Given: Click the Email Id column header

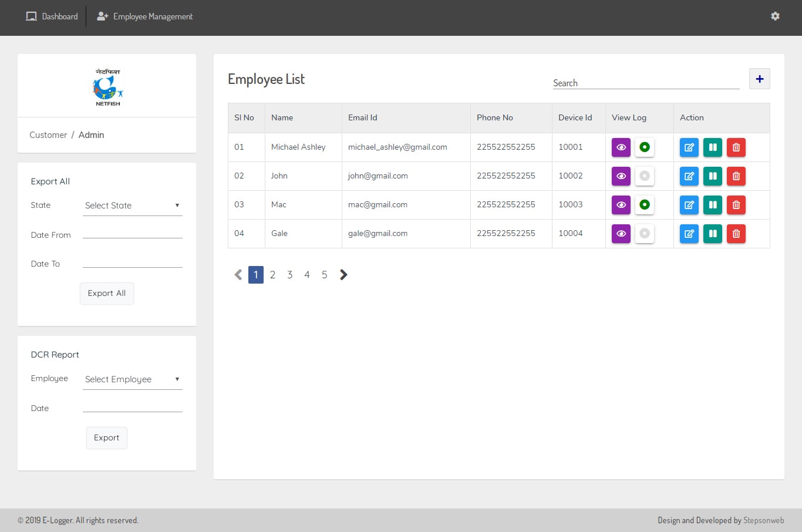Looking at the screenshot, I should (x=363, y=118).
